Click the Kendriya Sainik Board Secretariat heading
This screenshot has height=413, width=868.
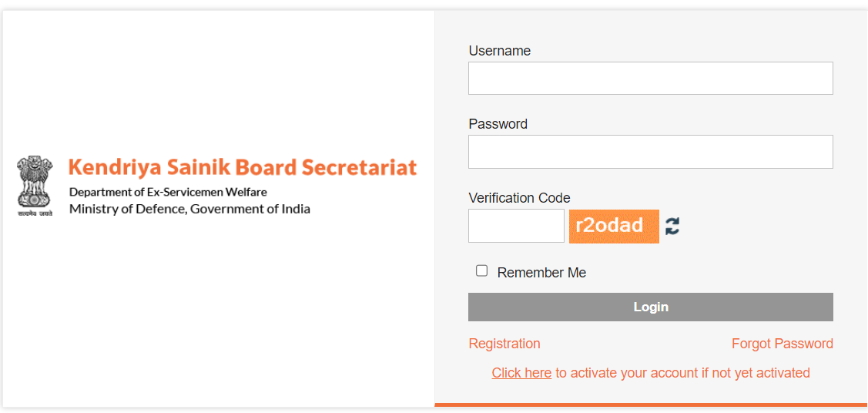pyautogui.click(x=243, y=167)
